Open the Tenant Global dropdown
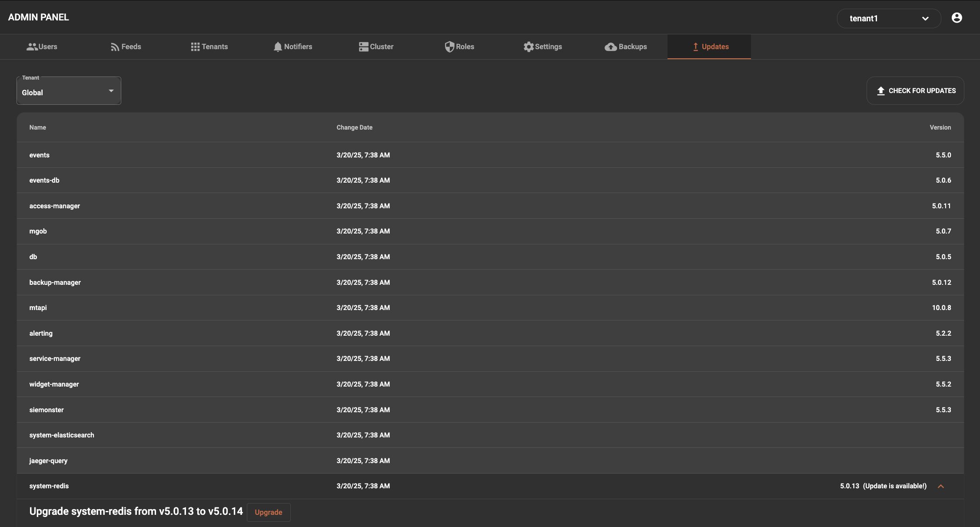This screenshot has width=980, height=527. 69,91
